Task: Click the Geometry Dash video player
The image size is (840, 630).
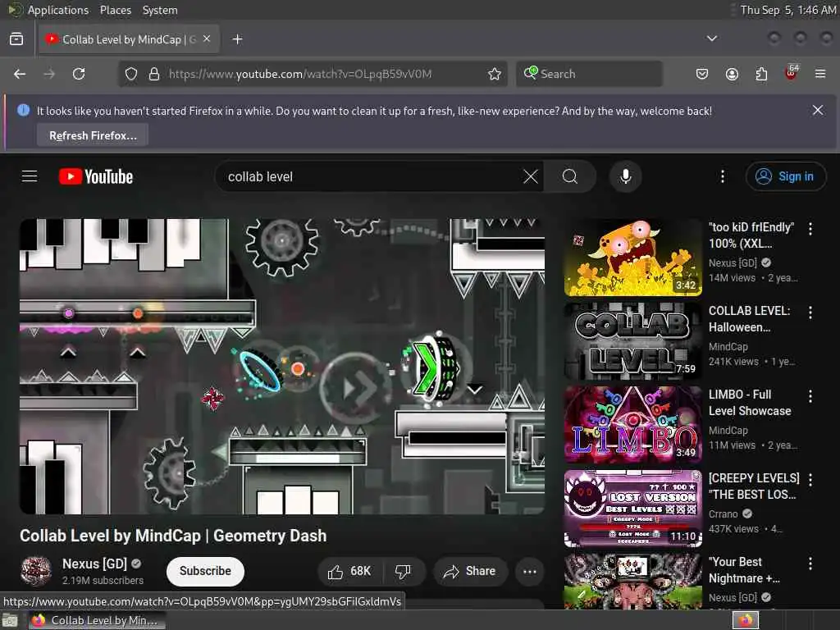Action: tap(282, 367)
